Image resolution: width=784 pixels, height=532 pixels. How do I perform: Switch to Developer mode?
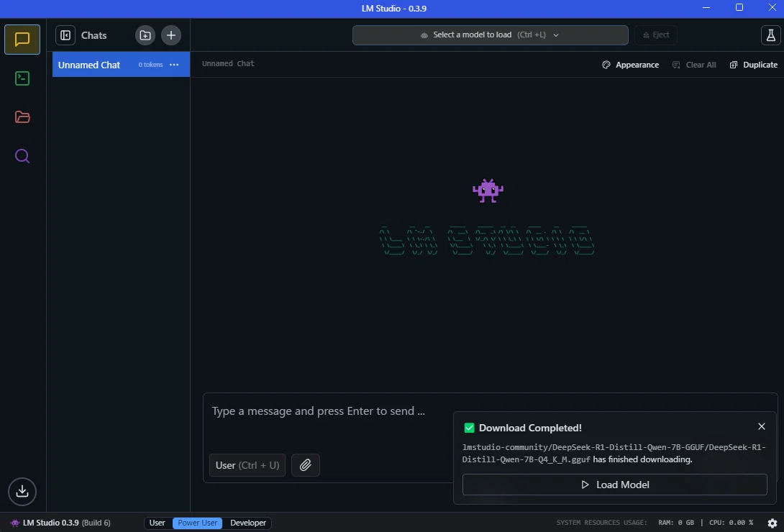coord(248,523)
